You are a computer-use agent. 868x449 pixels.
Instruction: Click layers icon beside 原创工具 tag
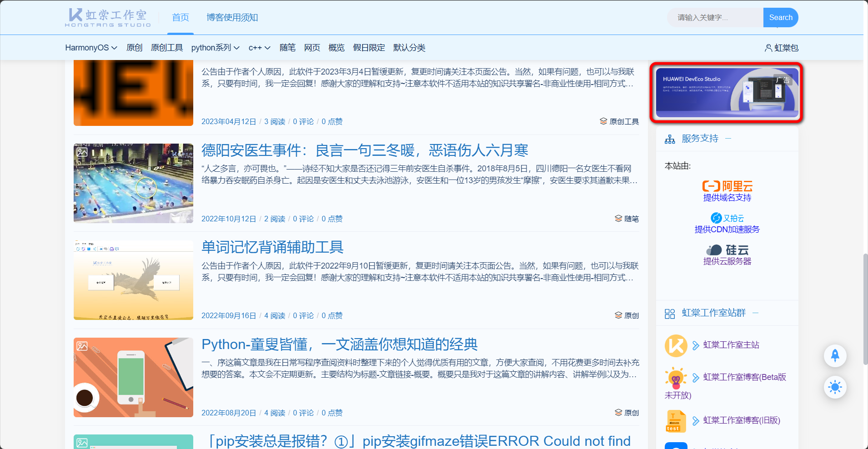tap(603, 121)
